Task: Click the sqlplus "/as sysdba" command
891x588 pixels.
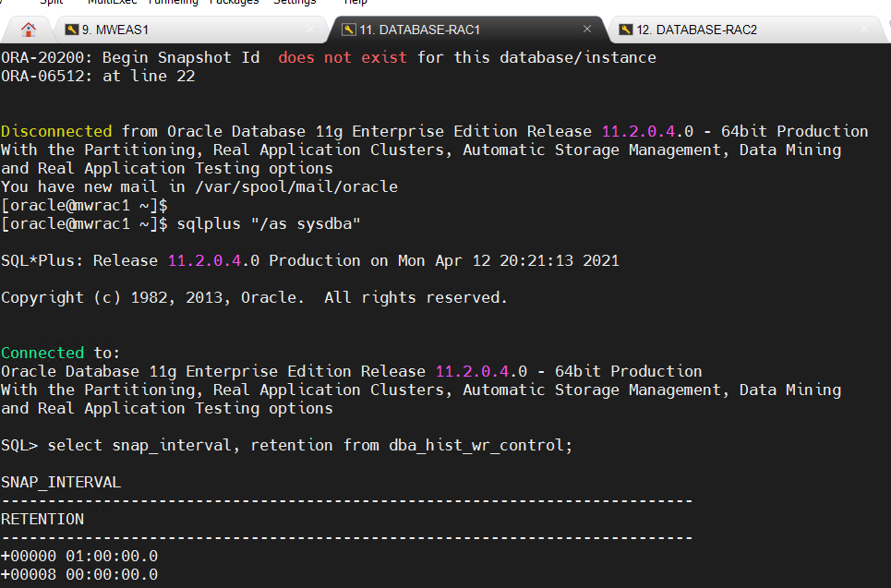Action: click(x=268, y=223)
